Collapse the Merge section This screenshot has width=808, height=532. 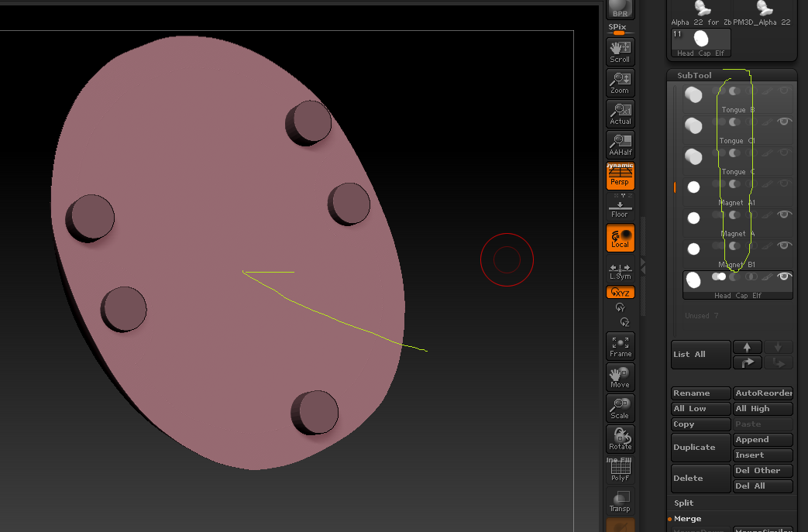pyautogui.click(x=687, y=519)
